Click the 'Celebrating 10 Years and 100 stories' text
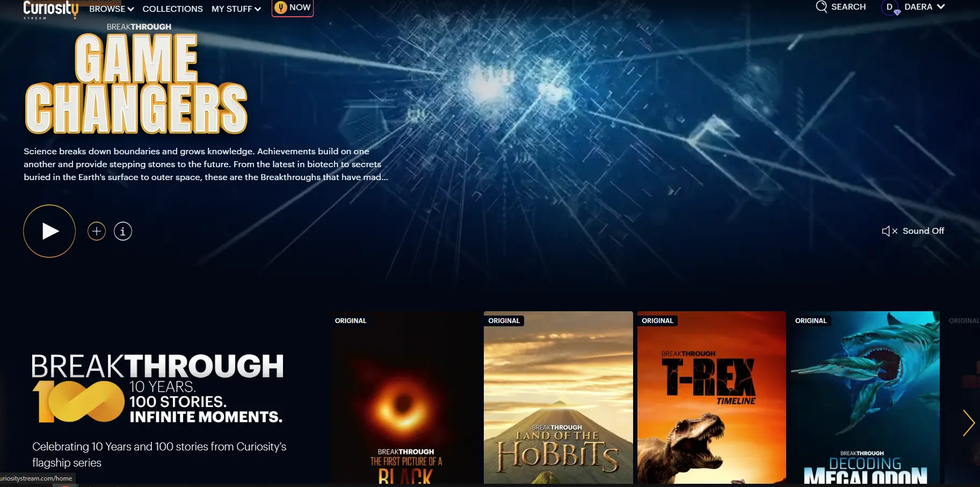The width and height of the screenshot is (980, 487). (159, 455)
